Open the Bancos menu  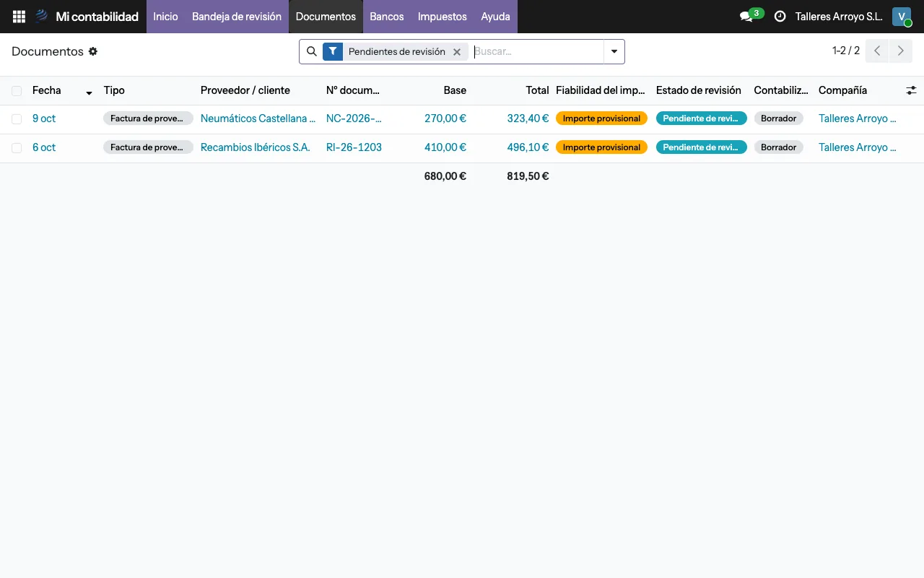click(x=387, y=17)
